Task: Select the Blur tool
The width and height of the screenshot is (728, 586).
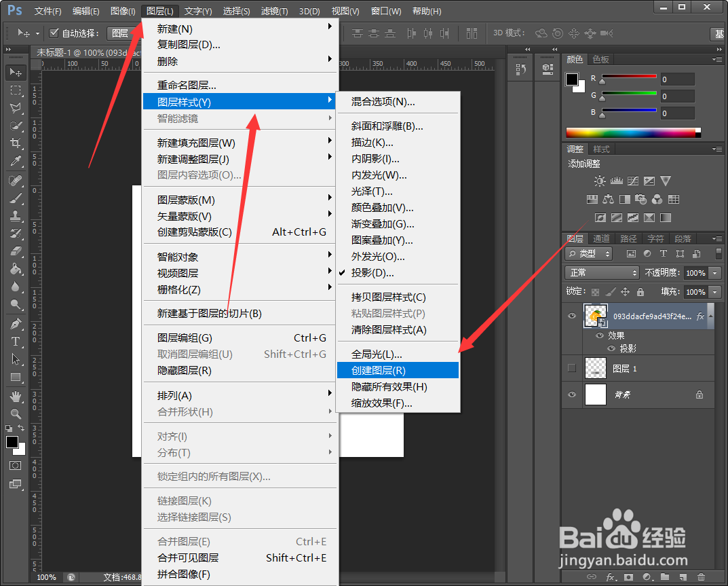Action: point(16,287)
